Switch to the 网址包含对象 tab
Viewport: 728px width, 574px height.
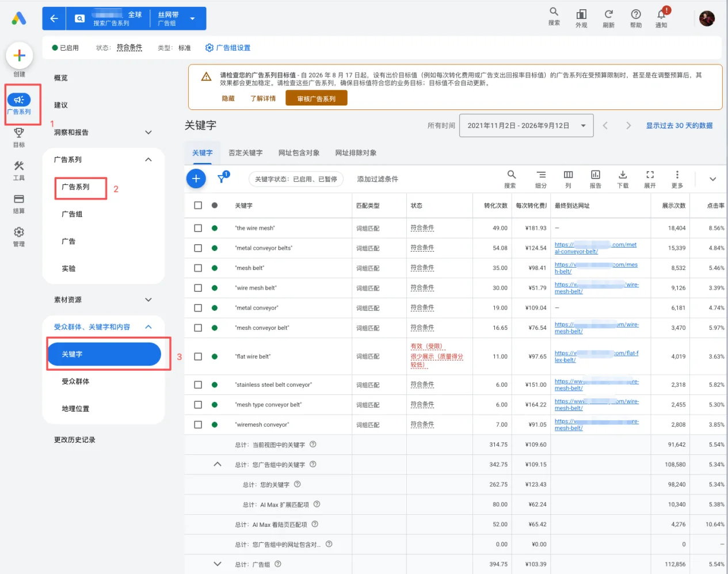tap(299, 153)
